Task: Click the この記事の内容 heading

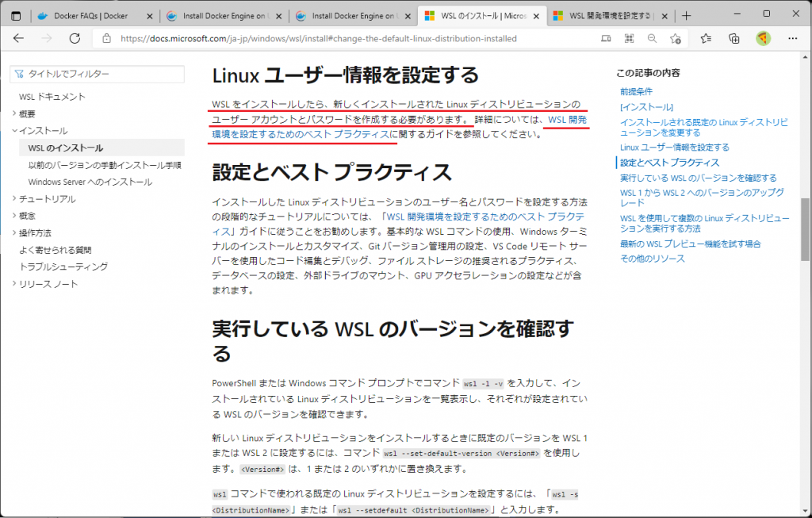Action: pos(649,73)
